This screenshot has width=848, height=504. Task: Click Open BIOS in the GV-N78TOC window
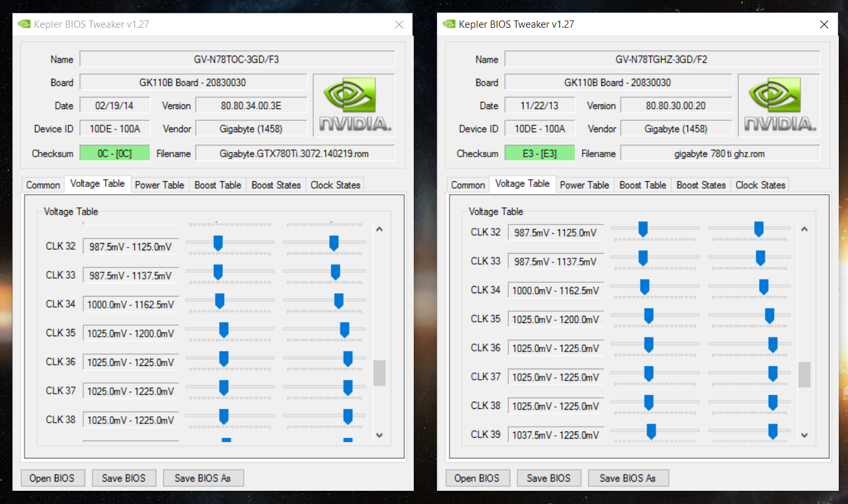pyautogui.click(x=52, y=478)
